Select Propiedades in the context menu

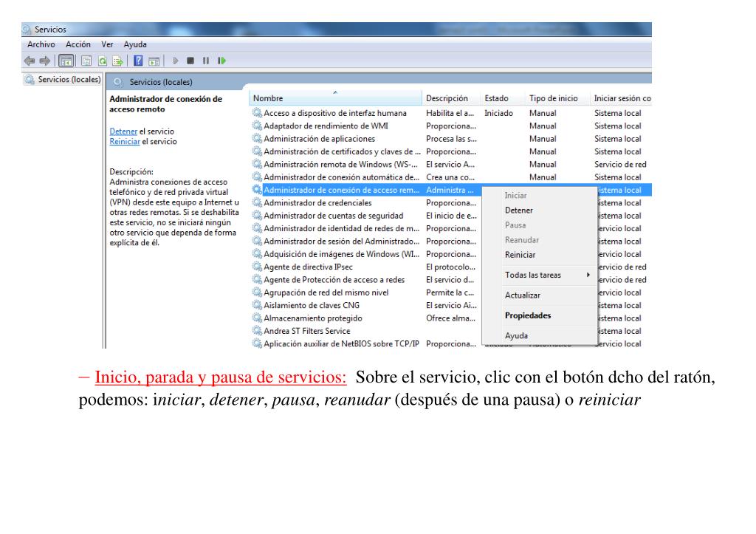527,315
